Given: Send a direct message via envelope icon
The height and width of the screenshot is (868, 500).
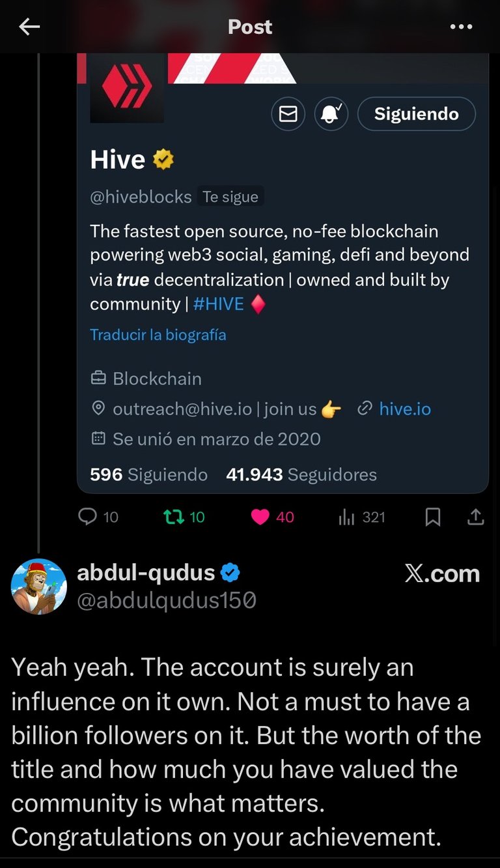Looking at the screenshot, I should (288, 114).
